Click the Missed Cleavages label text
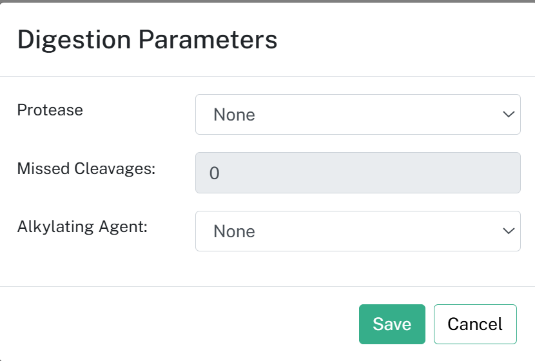Viewport: 535px width, 361px height. point(86,169)
